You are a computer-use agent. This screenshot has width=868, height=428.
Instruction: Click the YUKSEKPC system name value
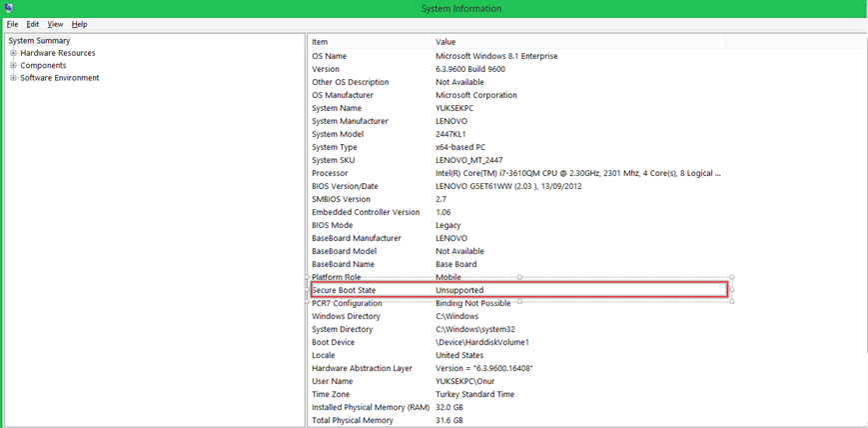pos(454,108)
